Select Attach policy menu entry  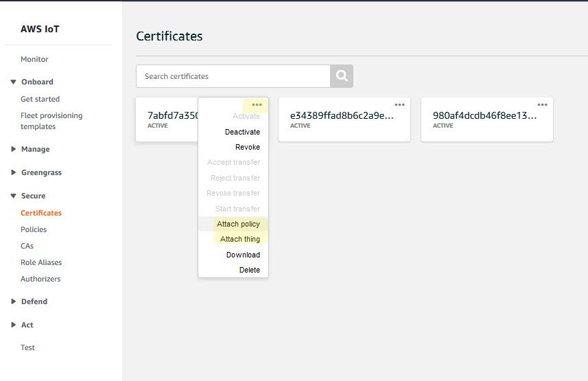tap(238, 224)
